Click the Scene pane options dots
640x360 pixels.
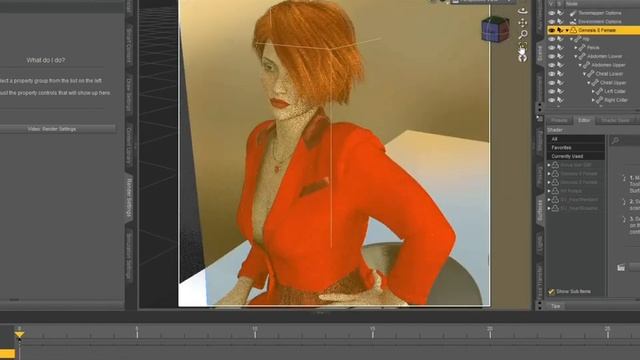[x=540, y=108]
